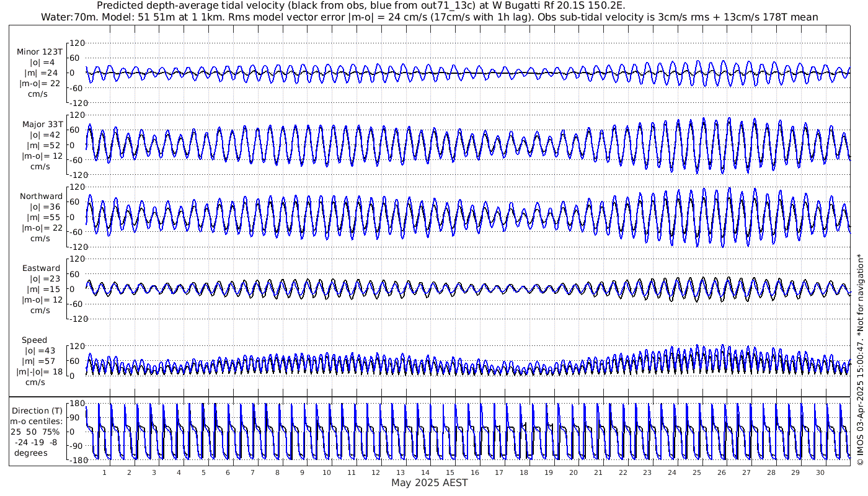
Task: Click the 'Minor 123T' panel label
Action: [39, 52]
